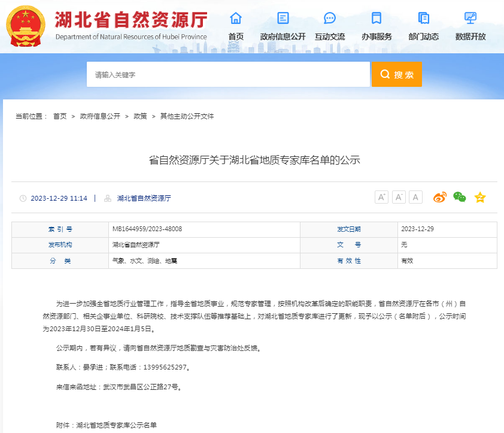Share the article via WeChat
504x433 pixels.
[459, 197]
